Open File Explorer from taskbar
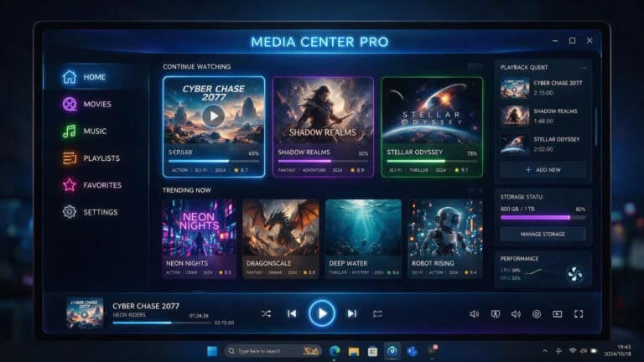The width and height of the screenshot is (644, 362). tap(354, 351)
